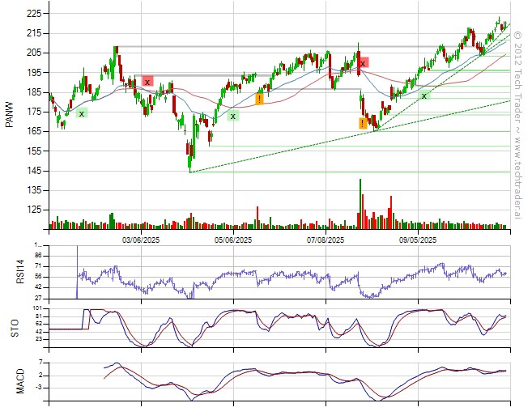Screen dimensions: 532x416
Task: Select the RSI14 indicator label
Action: pyautogui.click(x=11, y=271)
